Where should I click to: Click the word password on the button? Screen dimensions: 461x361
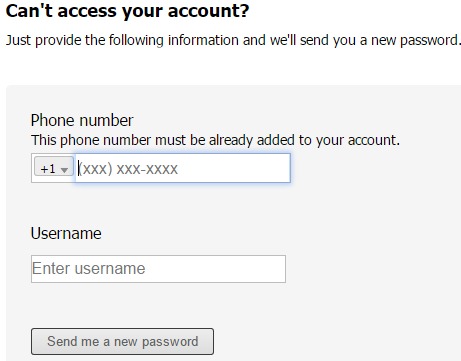(x=170, y=342)
